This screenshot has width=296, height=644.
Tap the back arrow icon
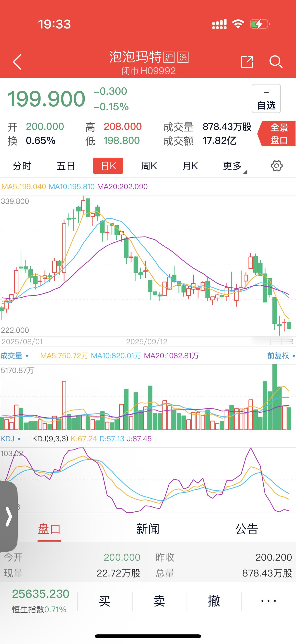click(x=17, y=62)
